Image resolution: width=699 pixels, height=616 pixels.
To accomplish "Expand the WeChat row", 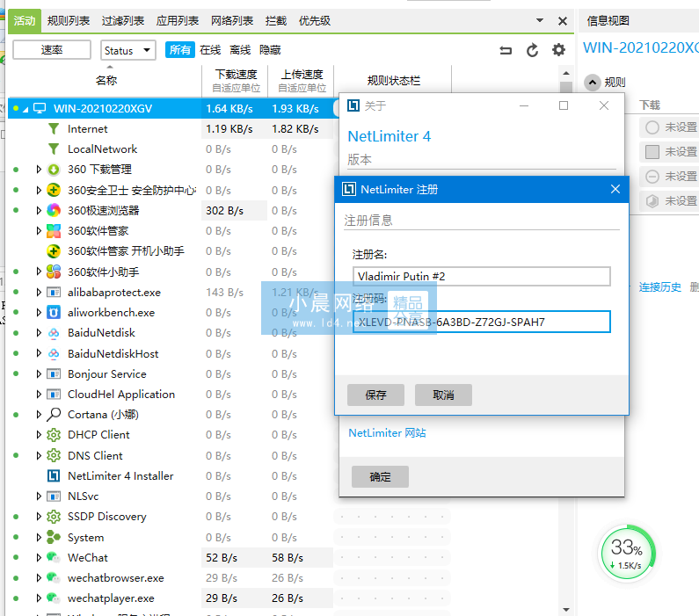I will tap(39, 558).
